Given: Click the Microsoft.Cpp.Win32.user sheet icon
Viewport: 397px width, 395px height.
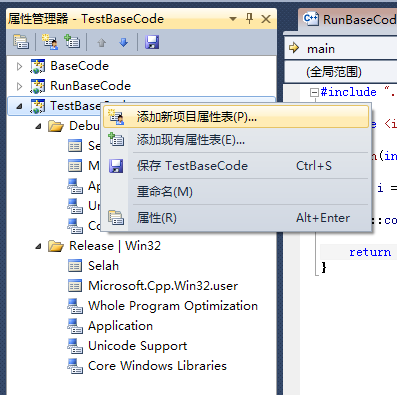Looking at the screenshot, I should pos(75,286).
